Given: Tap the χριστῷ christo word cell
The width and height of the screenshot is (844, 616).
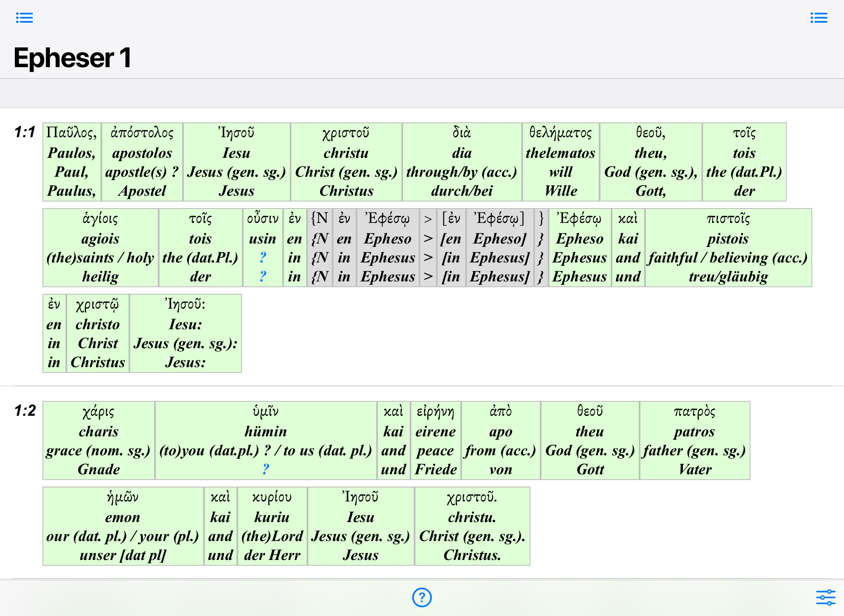Looking at the screenshot, I should coord(98,333).
